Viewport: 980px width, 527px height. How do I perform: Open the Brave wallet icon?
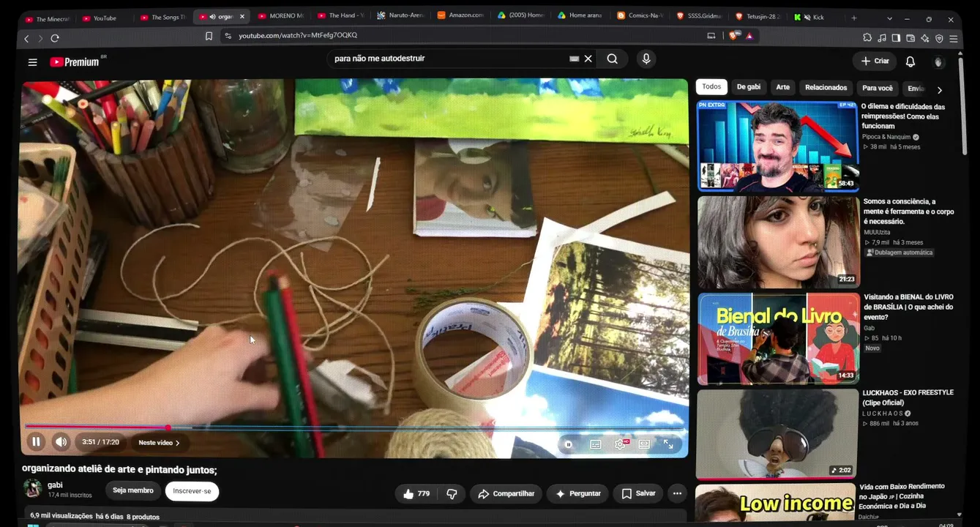[910, 38]
